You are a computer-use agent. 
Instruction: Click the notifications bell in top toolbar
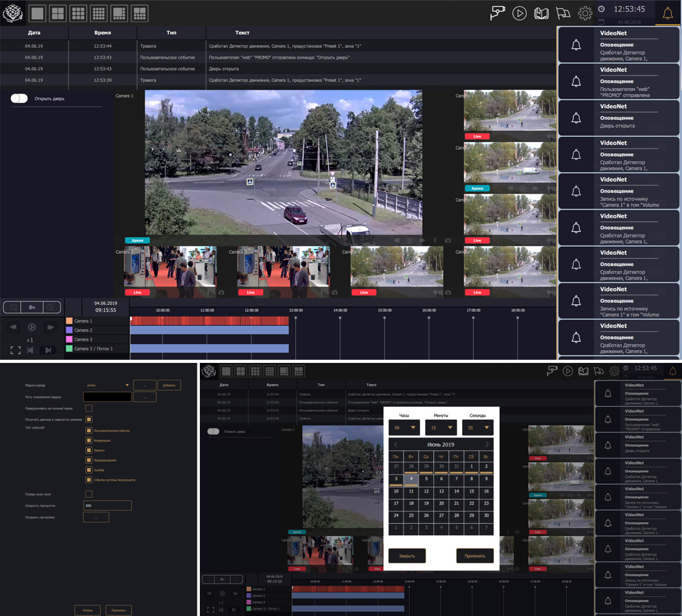668,13
